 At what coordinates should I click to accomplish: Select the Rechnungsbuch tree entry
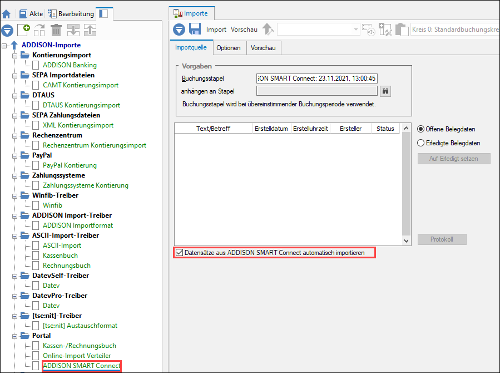coord(66,266)
